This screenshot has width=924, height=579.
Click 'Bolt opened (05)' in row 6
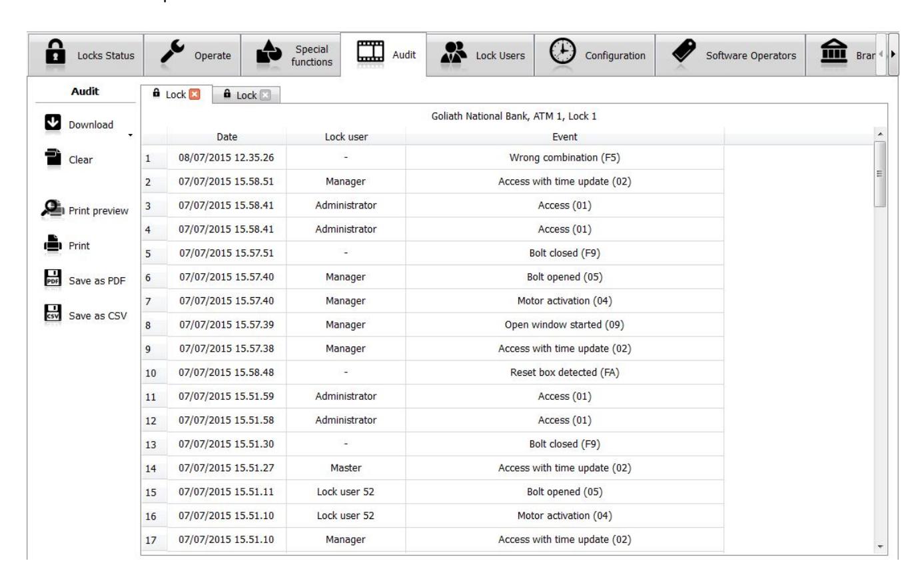pos(565,277)
